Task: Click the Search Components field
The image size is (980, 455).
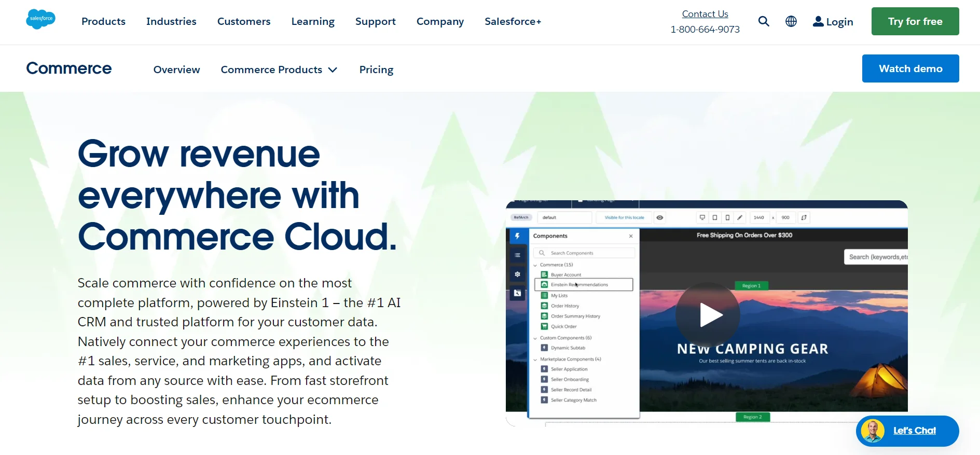Action: click(x=584, y=253)
